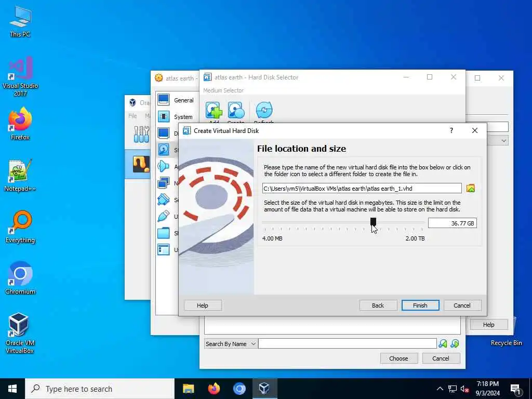Click Finish to create the virtual disk
Screen dimensions: 532x399
click(420, 305)
